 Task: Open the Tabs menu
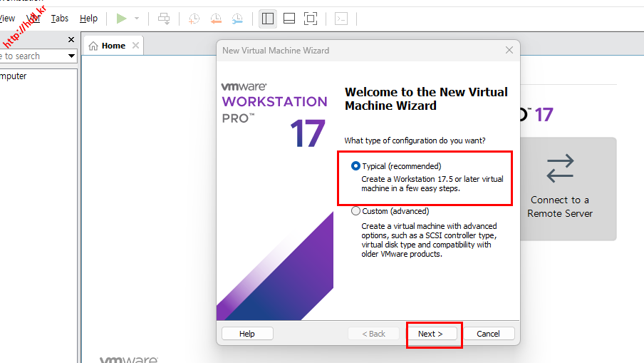click(60, 19)
